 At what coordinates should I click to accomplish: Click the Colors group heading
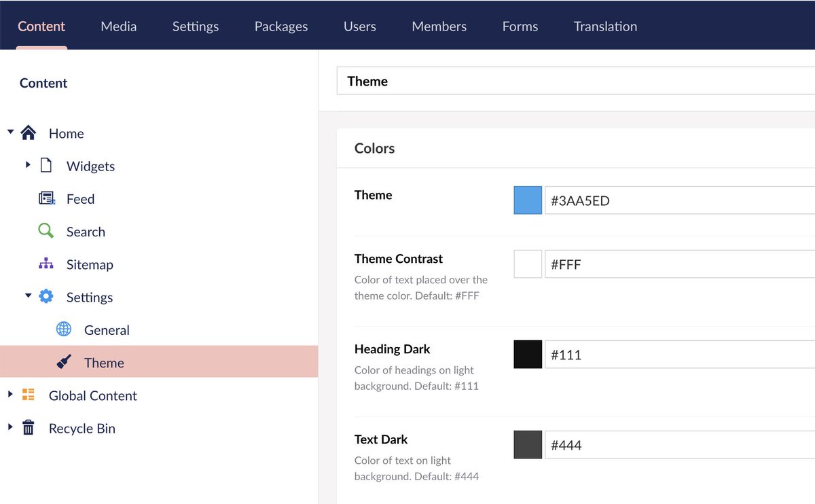tap(374, 148)
